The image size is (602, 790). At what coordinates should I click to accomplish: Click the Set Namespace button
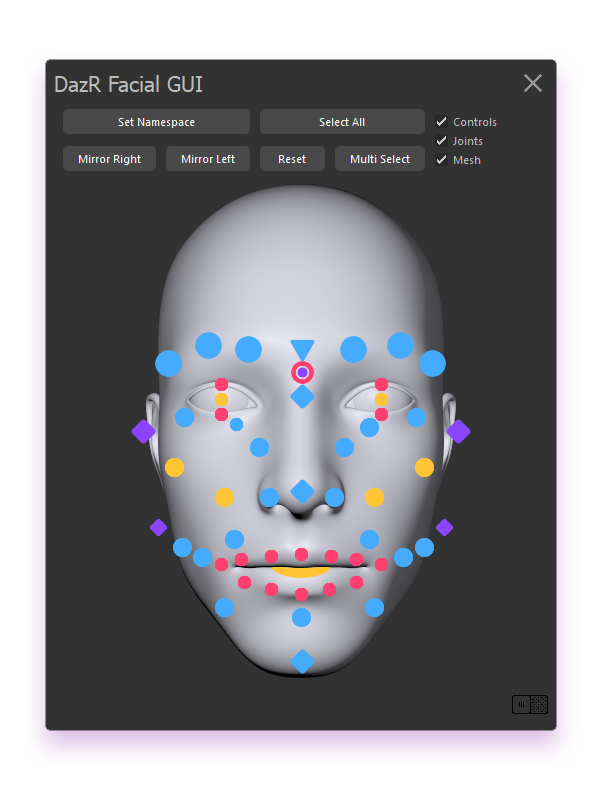[x=156, y=122]
